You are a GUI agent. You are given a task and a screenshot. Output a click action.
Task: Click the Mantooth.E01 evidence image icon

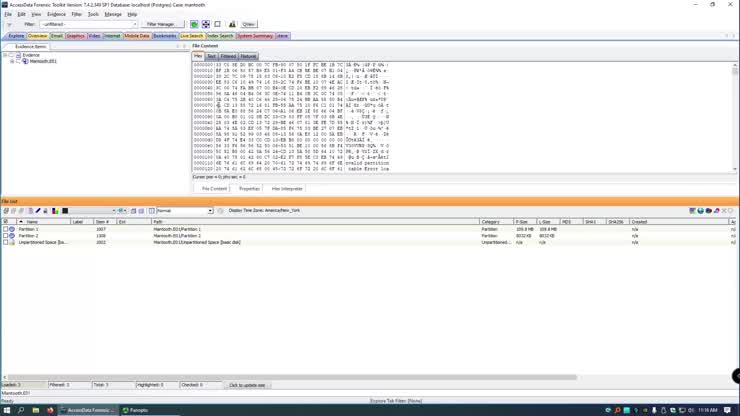click(x=25, y=61)
